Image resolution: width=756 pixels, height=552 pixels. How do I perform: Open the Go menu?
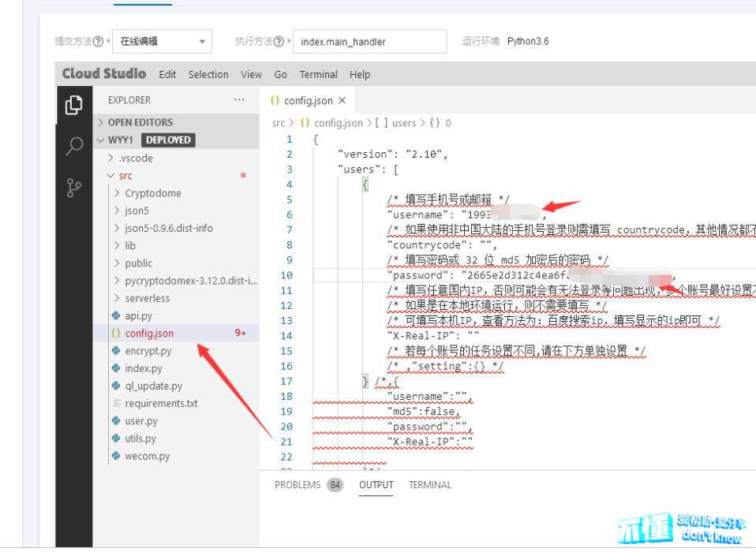coord(281,75)
